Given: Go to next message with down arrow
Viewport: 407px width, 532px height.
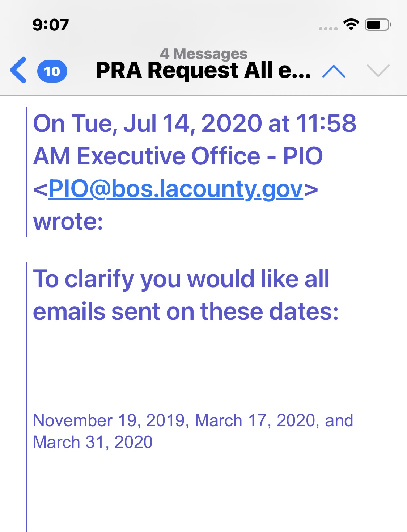Looking at the screenshot, I should pos(378,71).
